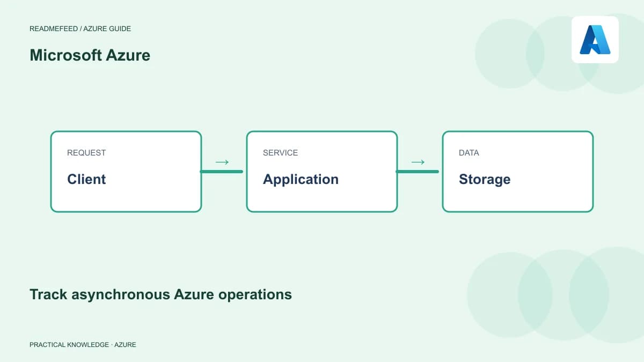Viewport: 644px width, 362px height.
Task: Click "Track asynchronous Azure operations" title
Action: (160, 294)
